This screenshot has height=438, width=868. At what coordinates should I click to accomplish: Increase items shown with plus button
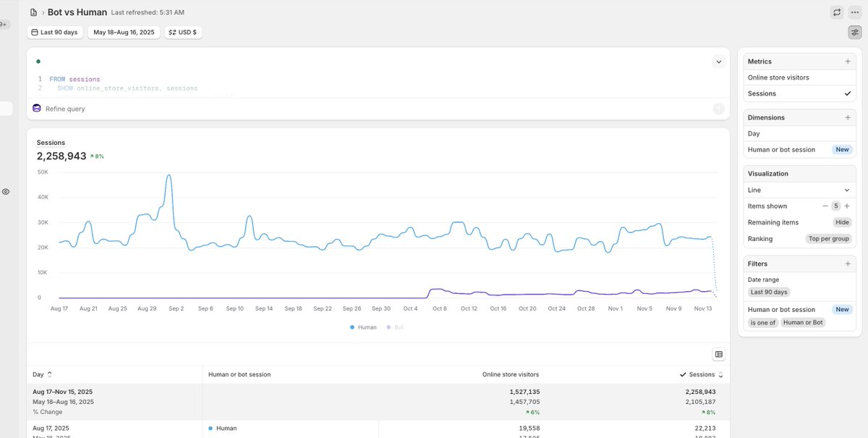point(847,206)
